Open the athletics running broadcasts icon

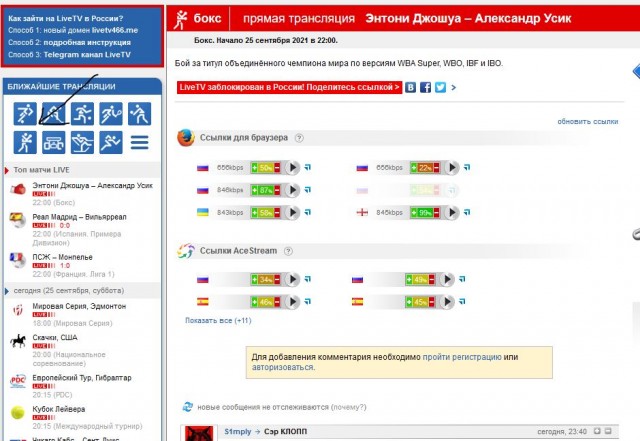pyautogui.click(x=111, y=143)
